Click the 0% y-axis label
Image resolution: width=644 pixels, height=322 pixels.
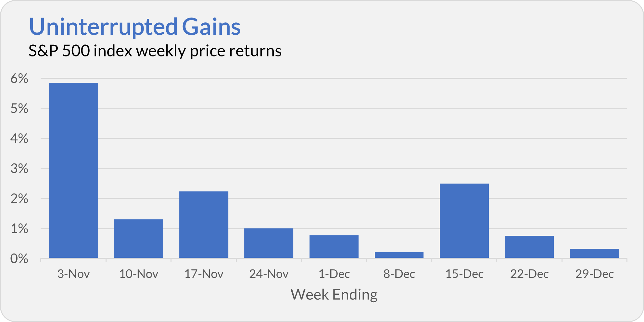coord(19,259)
